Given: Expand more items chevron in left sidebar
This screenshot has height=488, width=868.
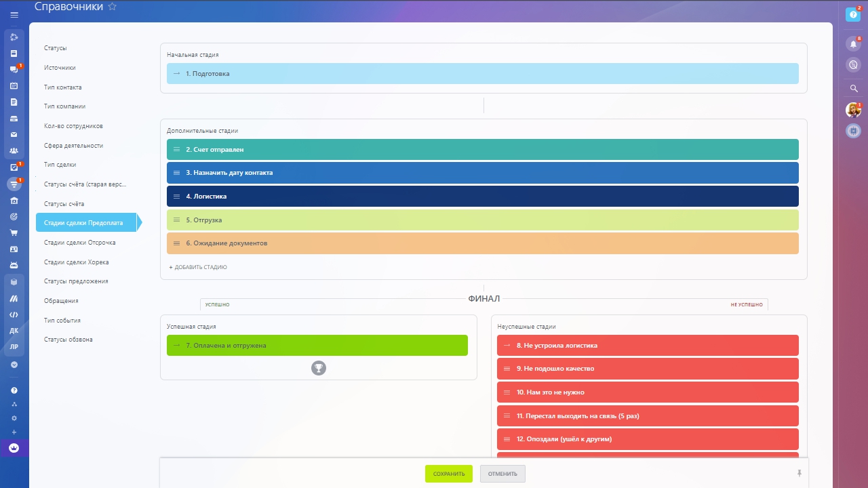Looking at the screenshot, I should tap(14, 365).
